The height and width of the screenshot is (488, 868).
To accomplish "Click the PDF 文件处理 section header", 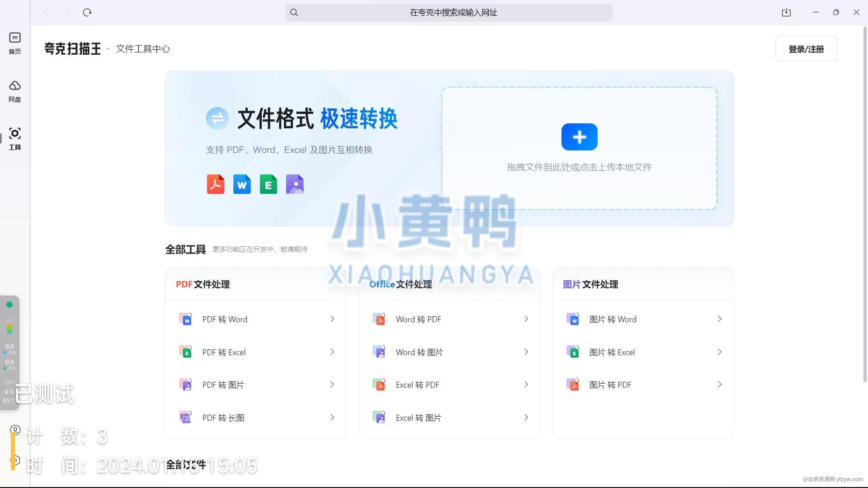I will coord(203,284).
